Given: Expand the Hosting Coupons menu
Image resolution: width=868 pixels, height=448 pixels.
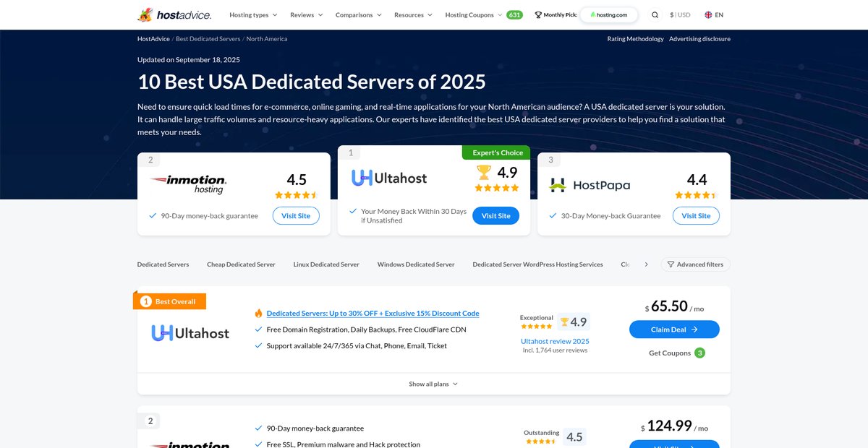Looking at the screenshot, I should click(x=474, y=14).
